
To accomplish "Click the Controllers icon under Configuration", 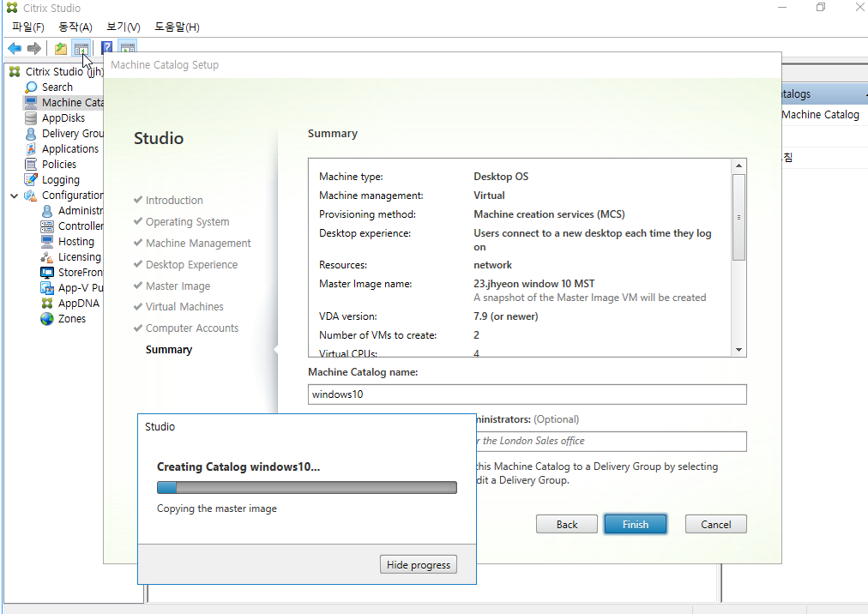I will pyautogui.click(x=48, y=226).
